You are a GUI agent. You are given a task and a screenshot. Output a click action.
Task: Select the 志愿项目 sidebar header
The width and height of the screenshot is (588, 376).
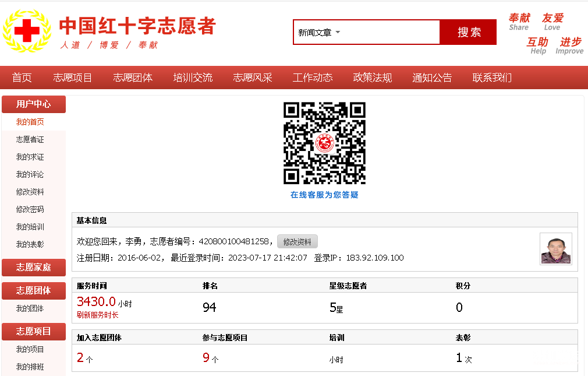pyautogui.click(x=34, y=332)
